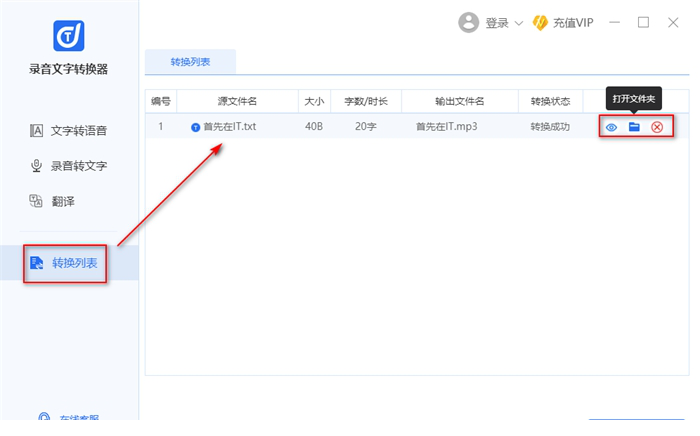Click the 翻译 translate icon
The width and height of the screenshot is (700, 436).
pyautogui.click(x=36, y=201)
